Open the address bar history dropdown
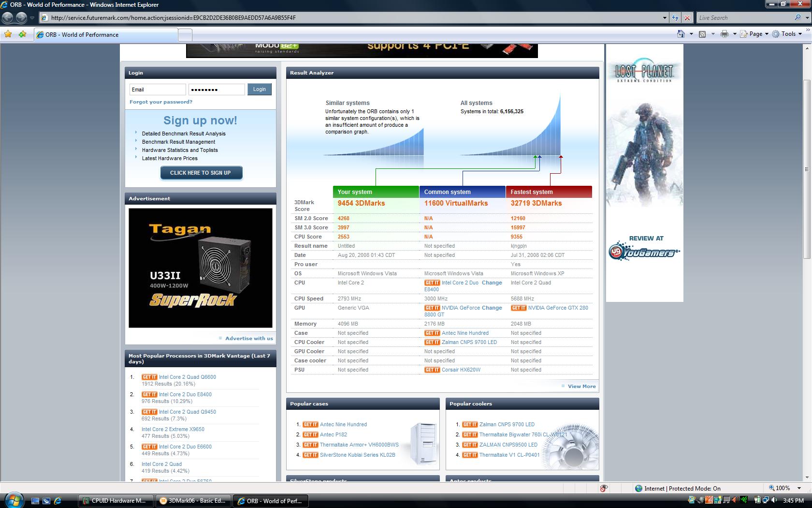This screenshot has height=508, width=812. pos(665,18)
